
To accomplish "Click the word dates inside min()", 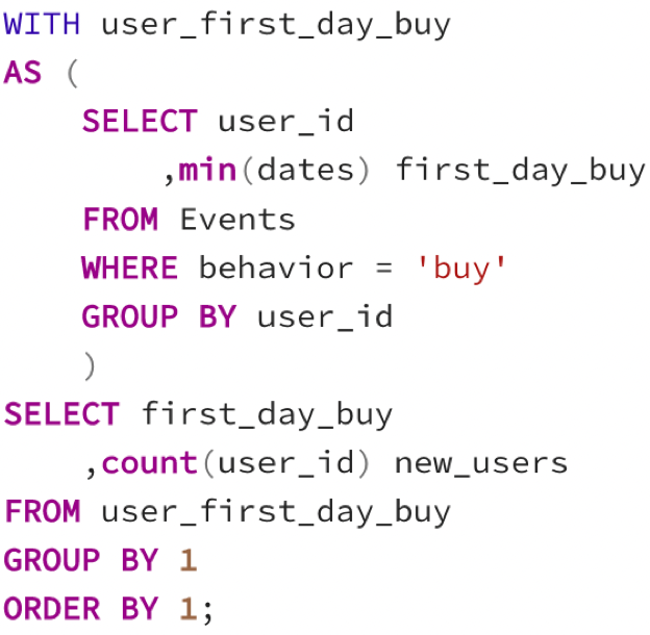I will click(306, 170).
